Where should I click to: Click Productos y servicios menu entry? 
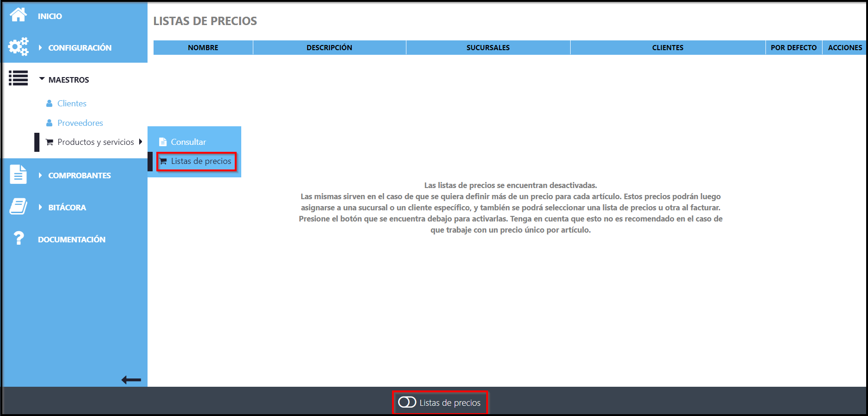click(96, 142)
